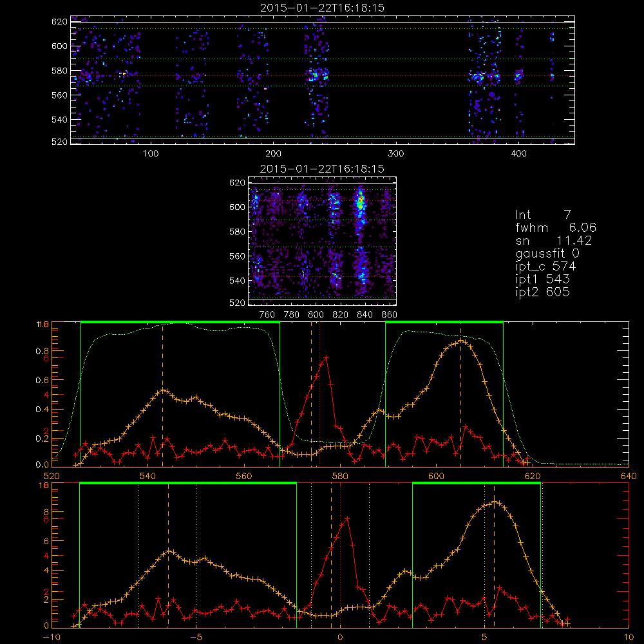Click the orange curve peak near 543 in profile plot
The width and height of the screenshot is (644, 644).
pyautogui.click(x=163, y=390)
